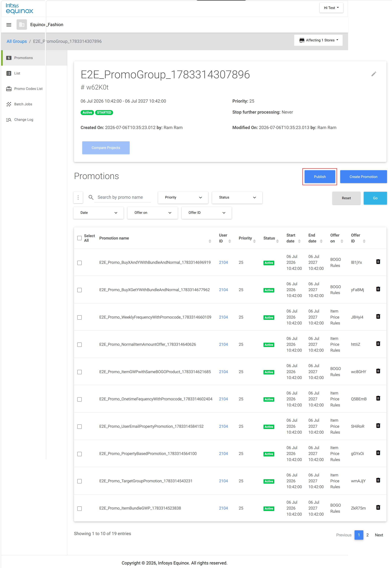
Task: Check the BuyXAndYWithBundleAndNormal row checkbox
Action: click(79, 263)
